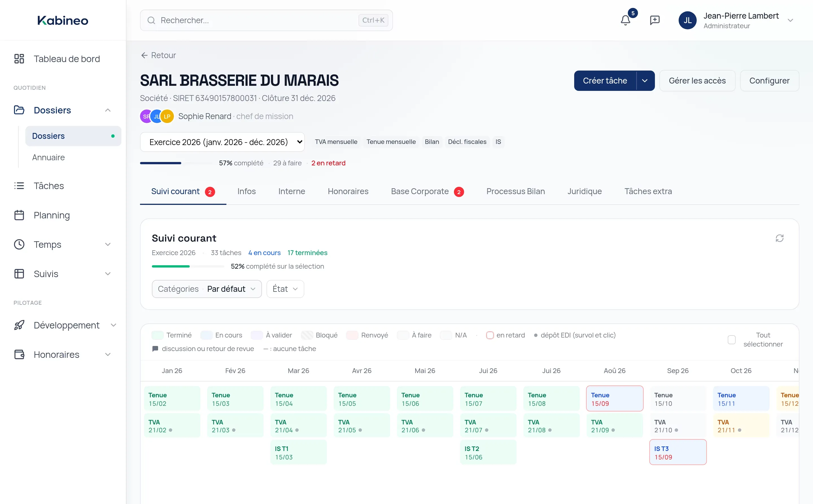
Task: Open the Exercice 2026 period selector
Action: [222, 142]
